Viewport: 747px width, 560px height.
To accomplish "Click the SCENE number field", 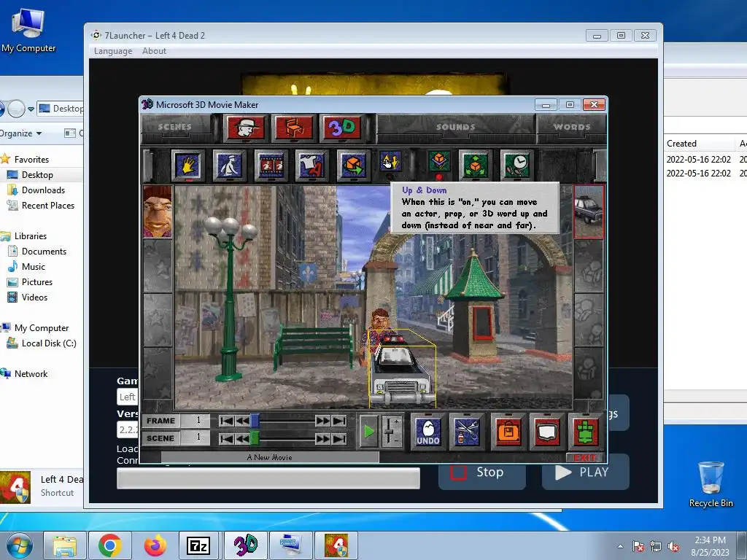I will (x=196, y=438).
